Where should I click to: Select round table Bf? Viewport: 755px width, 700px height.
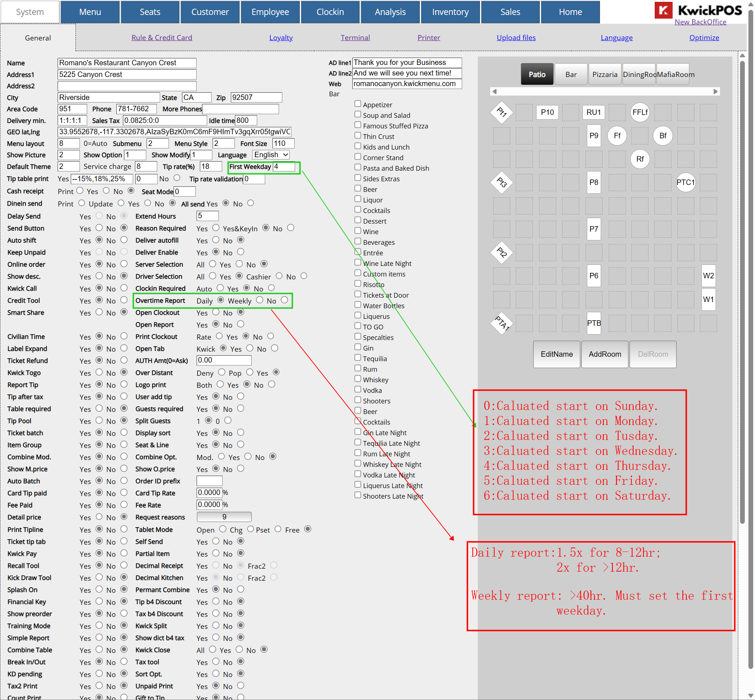663,136
